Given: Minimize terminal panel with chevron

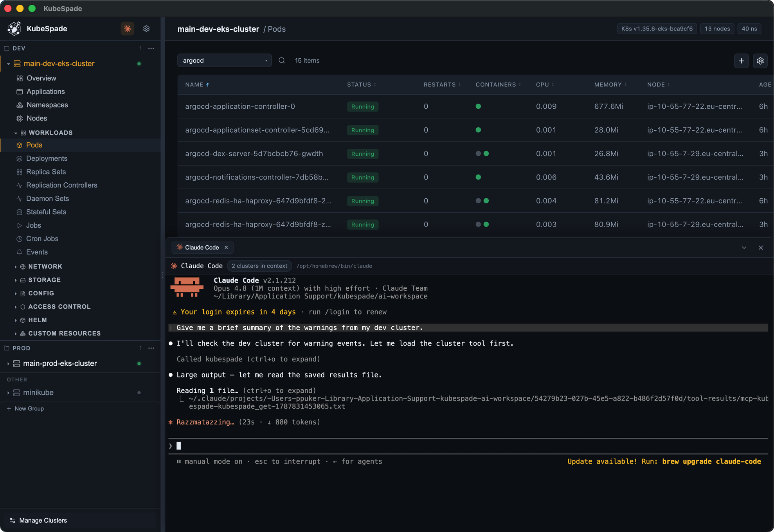Looking at the screenshot, I should 744,248.
